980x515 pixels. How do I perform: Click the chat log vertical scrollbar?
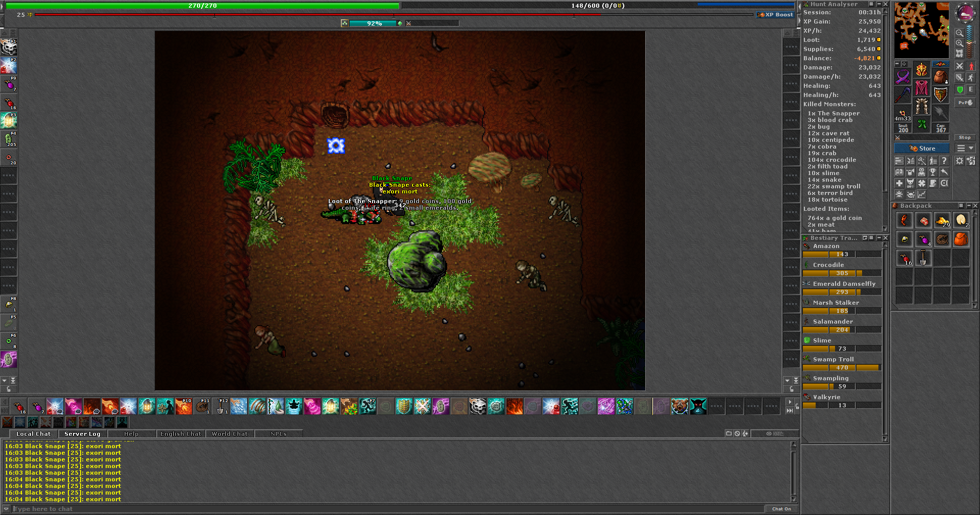(x=794, y=472)
